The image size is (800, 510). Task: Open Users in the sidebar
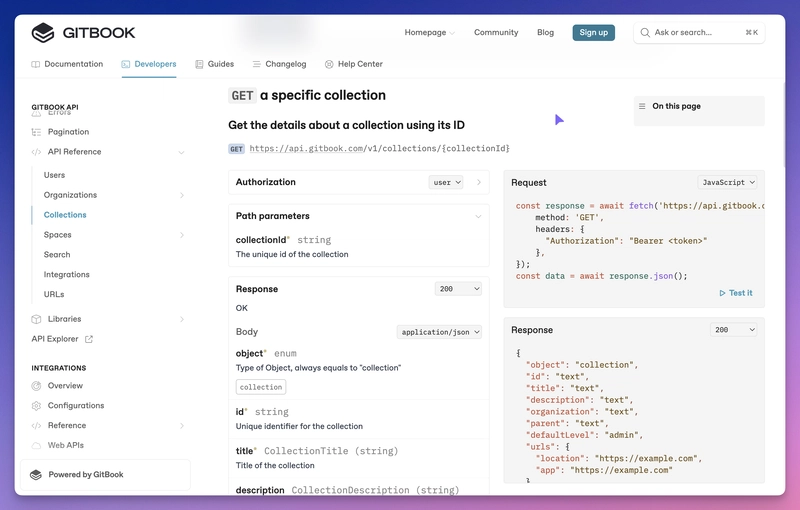[55, 175]
